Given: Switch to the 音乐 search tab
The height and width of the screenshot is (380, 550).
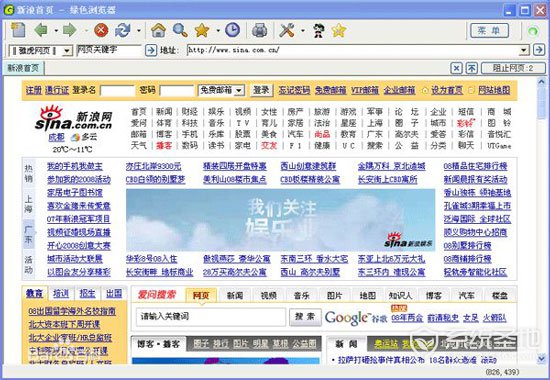Looking at the screenshot, I should tap(301, 295).
